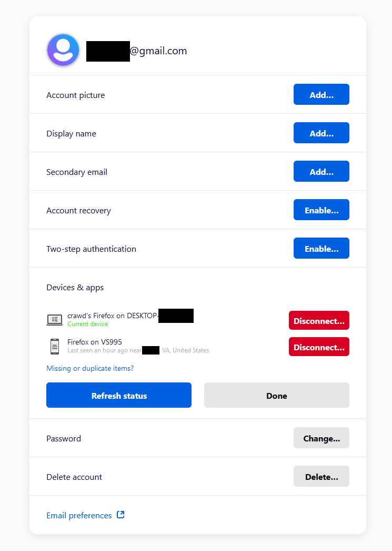This screenshot has height=551, width=392.
Task: Disconnect Firefox on VS995
Action: point(319,347)
